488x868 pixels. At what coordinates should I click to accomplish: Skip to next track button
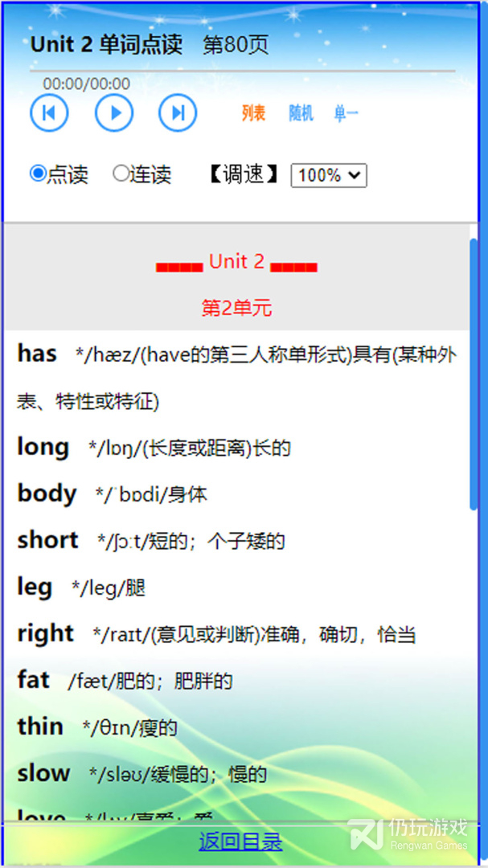tap(178, 113)
